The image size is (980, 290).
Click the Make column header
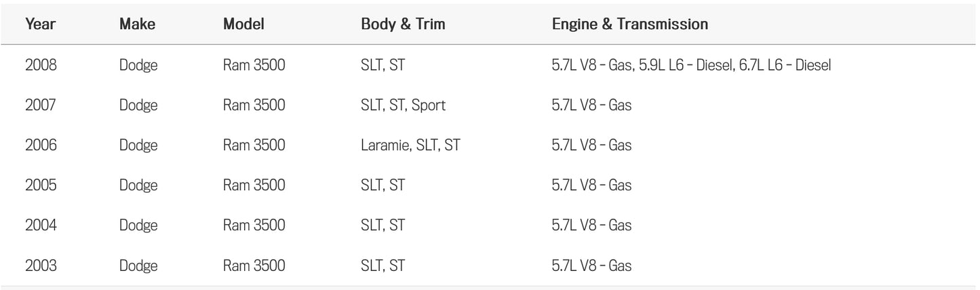(x=137, y=24)
